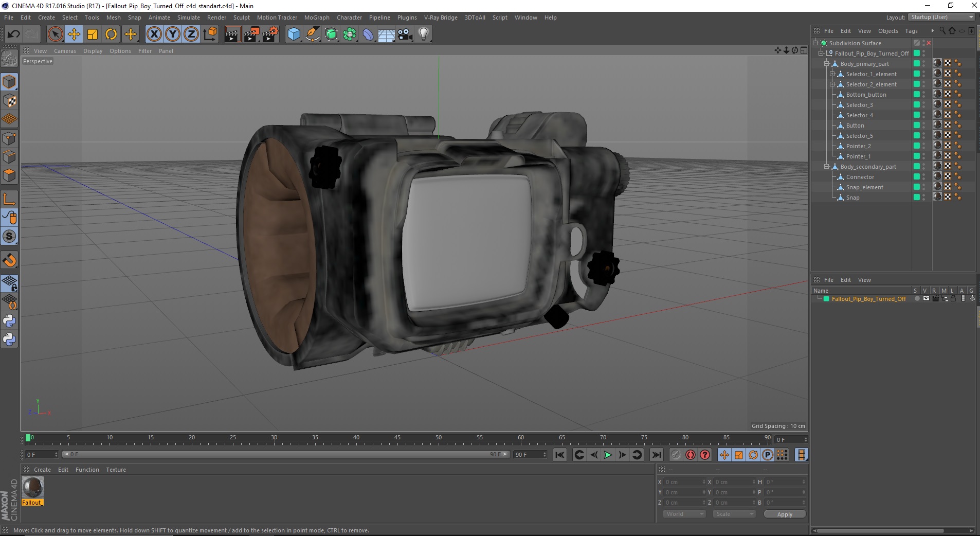Image resolution: width=980 pixels, height=536 pixels.
Task: Open the MoGraph menu
Action: point(317,17)
